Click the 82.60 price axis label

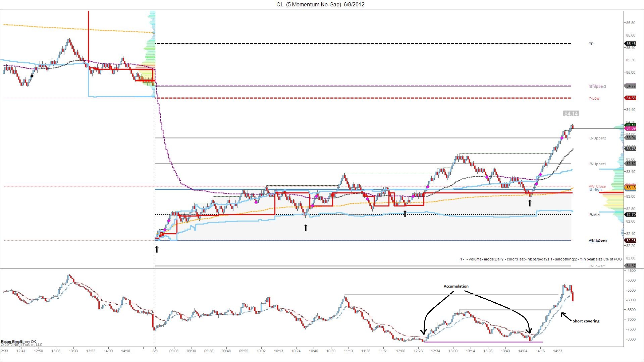(x=631, y=221)
